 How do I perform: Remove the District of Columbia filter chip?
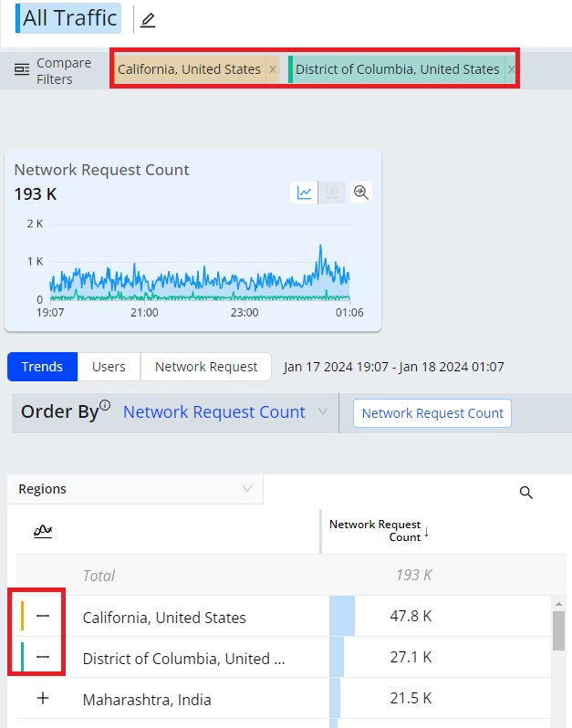tap(511, 69)
